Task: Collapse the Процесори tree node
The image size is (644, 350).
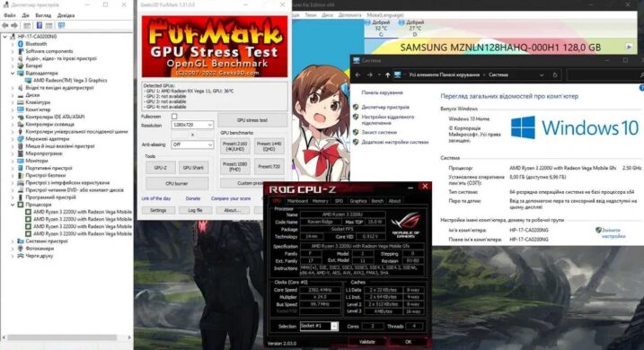Action: click(x=13, y=205)
